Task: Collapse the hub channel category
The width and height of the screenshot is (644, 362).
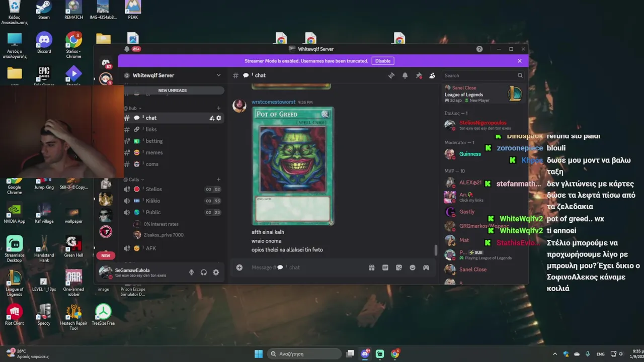Action: [x=133, y=108]
